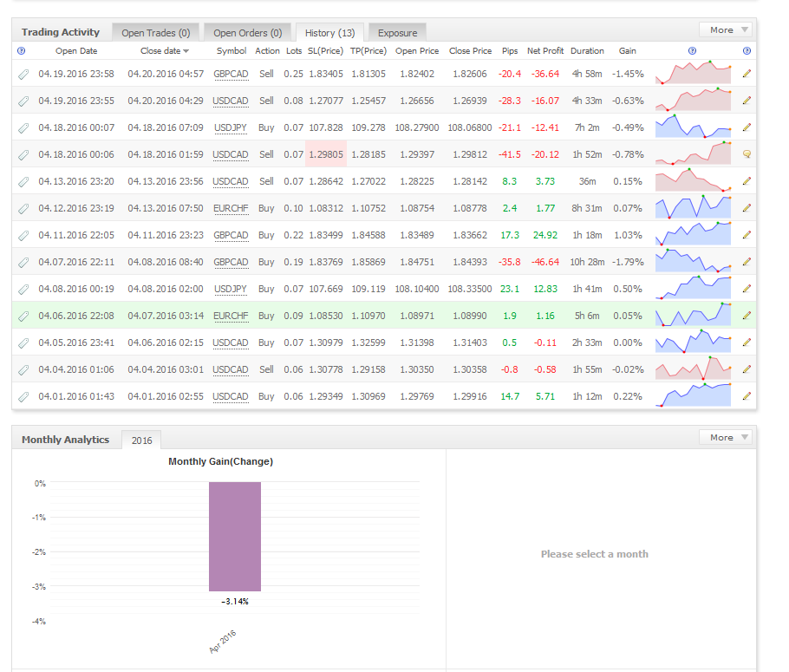Click the attachment icon for GBPCAD 04.19.2016 23:58 trade
The height and width of the screenshot is (672, 789).
23,74
